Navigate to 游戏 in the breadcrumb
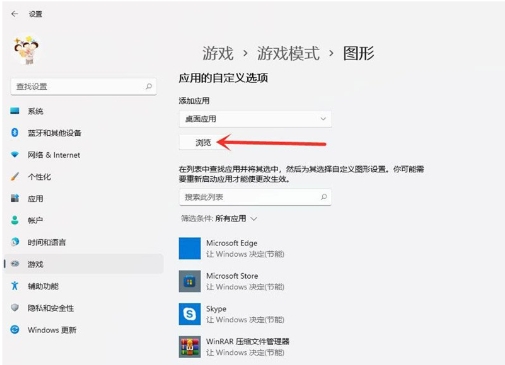505x365 pixels. pyautogui.click(x=218, y=53)
